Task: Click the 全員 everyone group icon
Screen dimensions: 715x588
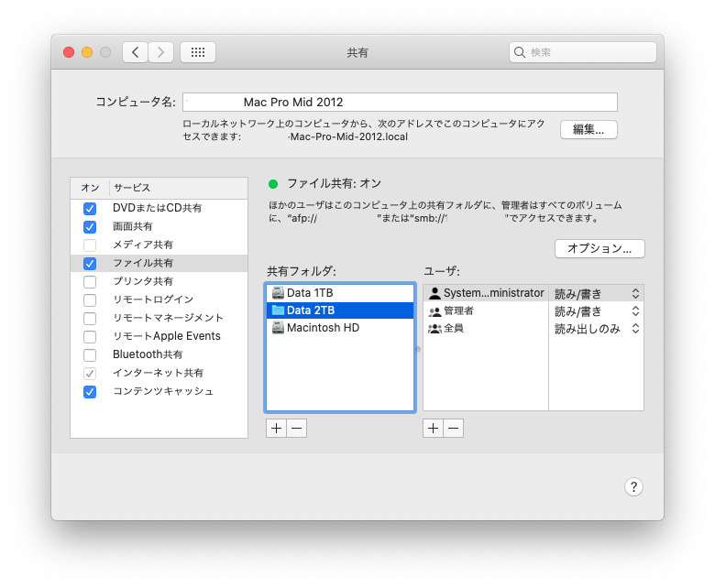Action: click(x=435, y=329)
